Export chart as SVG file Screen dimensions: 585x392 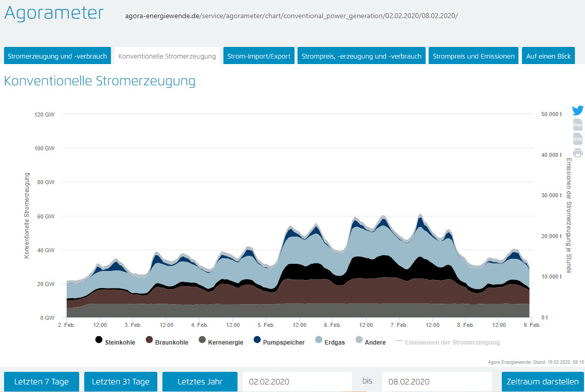tap(578, 139)
